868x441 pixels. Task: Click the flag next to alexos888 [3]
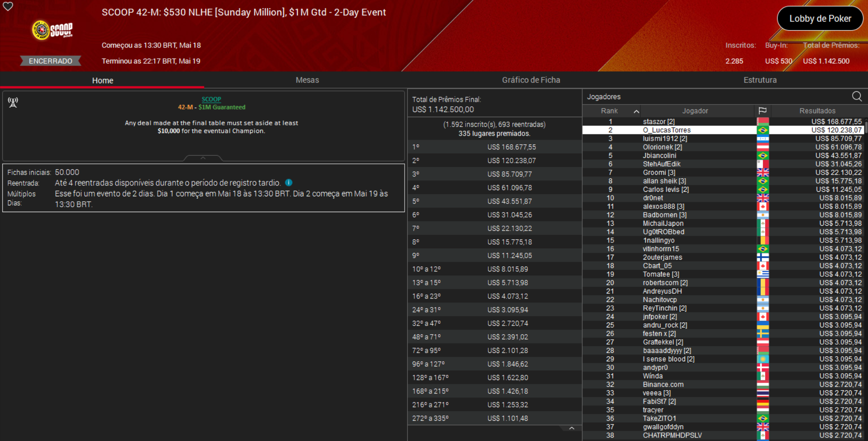tap(763, 206)
